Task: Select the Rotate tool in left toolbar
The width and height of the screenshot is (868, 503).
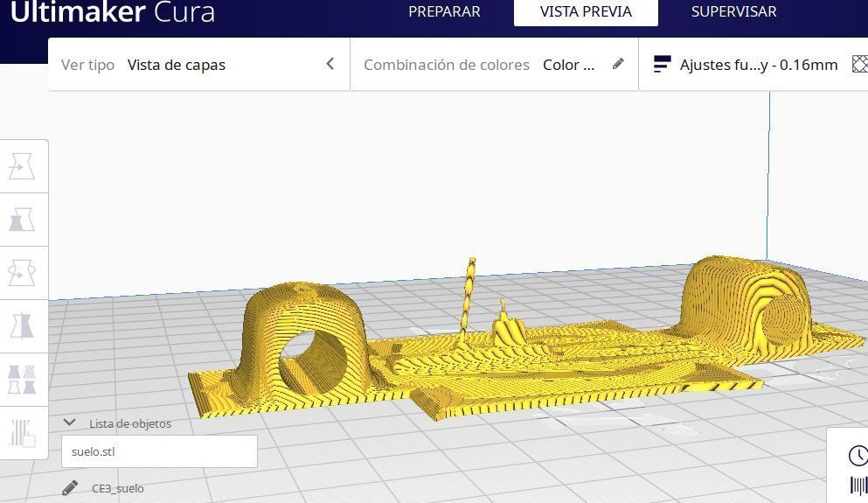Action: 22,273
